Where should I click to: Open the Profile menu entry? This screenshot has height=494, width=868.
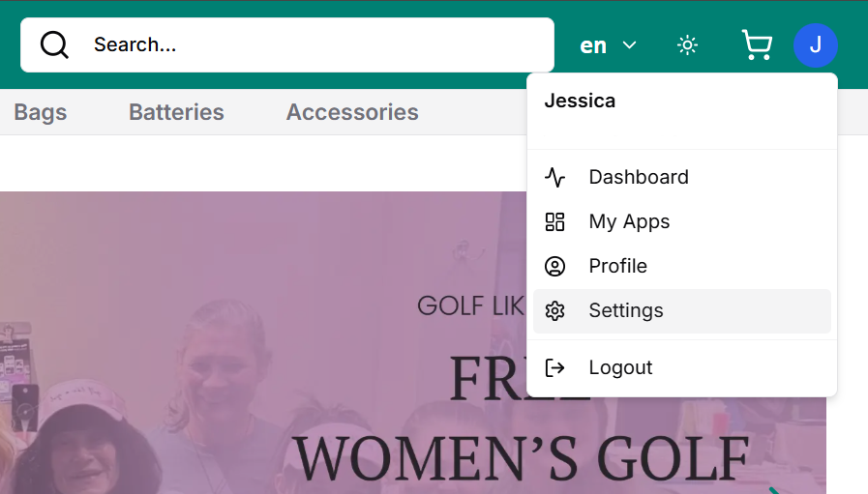tap(617, 266)
